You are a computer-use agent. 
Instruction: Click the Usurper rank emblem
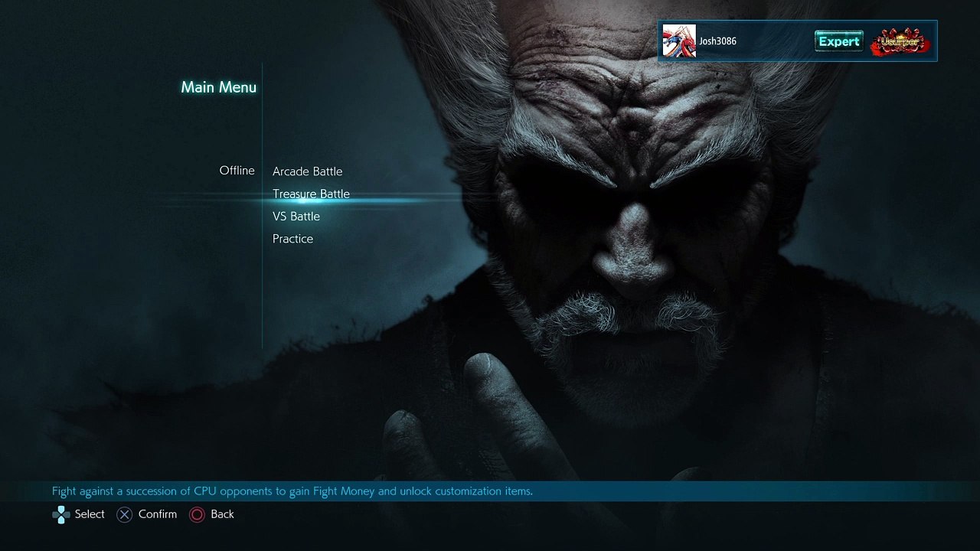pyautogui.click(x=900, y=41)
